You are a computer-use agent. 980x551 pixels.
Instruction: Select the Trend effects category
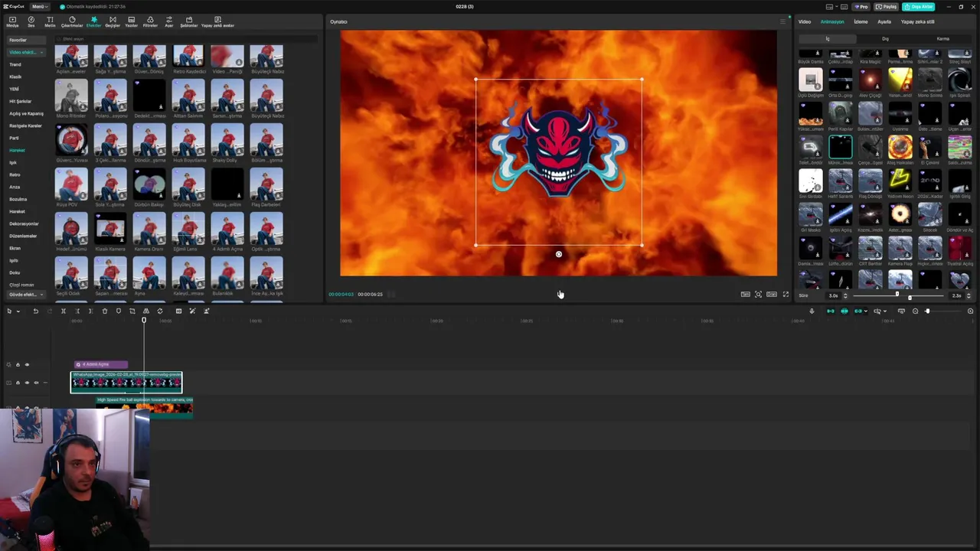(15, 64)
